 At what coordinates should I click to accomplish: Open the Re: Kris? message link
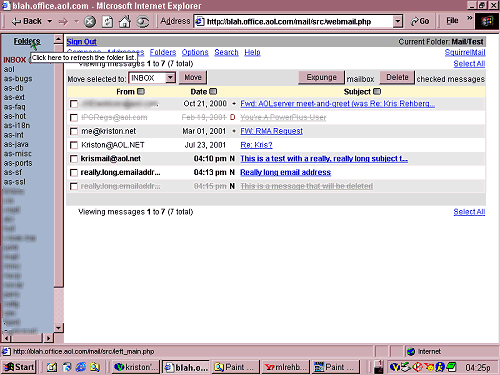click(x=256, y=145)
